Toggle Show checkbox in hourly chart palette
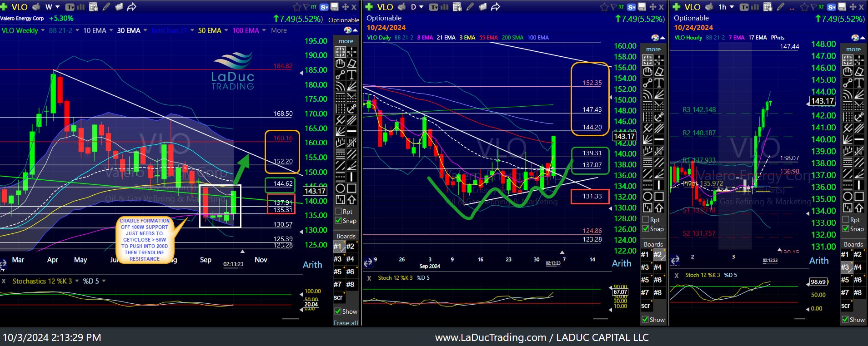Image resolution: width=868 pixels, height=346 pixels. [x=846, y=320]
